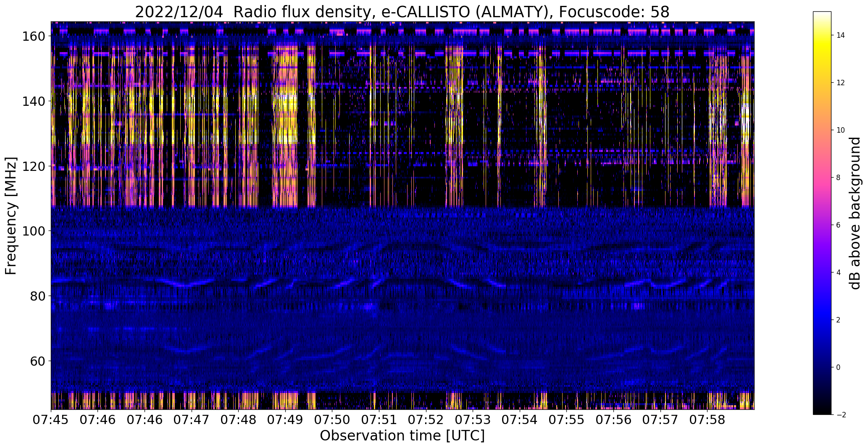Click the colorbar tick value 0
Image resolution: width=868 pixels, height=448 pixels.
tap(839, 368)
